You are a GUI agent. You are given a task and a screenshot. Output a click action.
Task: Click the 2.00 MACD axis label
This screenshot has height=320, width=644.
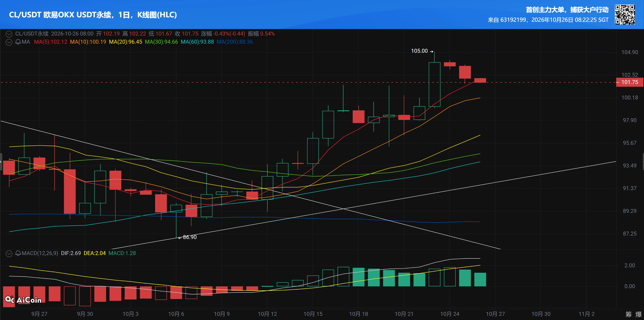pos(629,265)
